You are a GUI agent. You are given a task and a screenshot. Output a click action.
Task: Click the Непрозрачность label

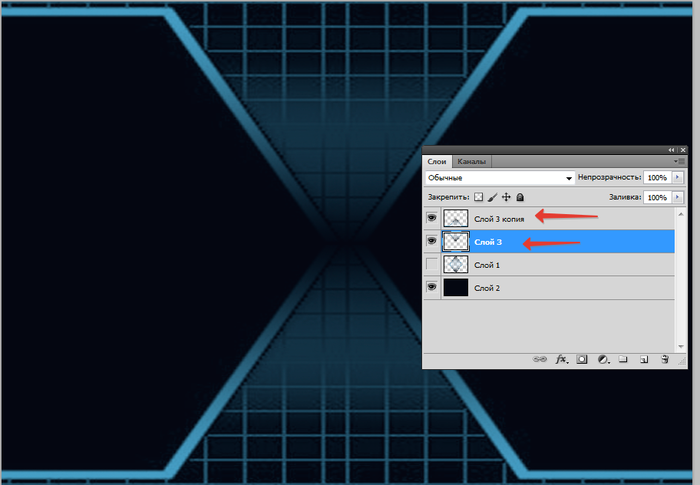click(609, 177)
